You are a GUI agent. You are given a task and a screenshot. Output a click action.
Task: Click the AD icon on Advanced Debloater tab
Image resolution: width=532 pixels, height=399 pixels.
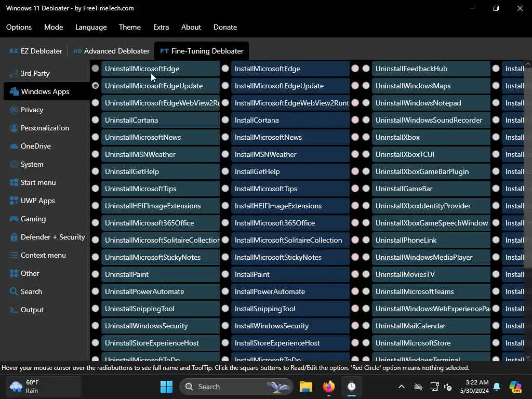point(77,51)
